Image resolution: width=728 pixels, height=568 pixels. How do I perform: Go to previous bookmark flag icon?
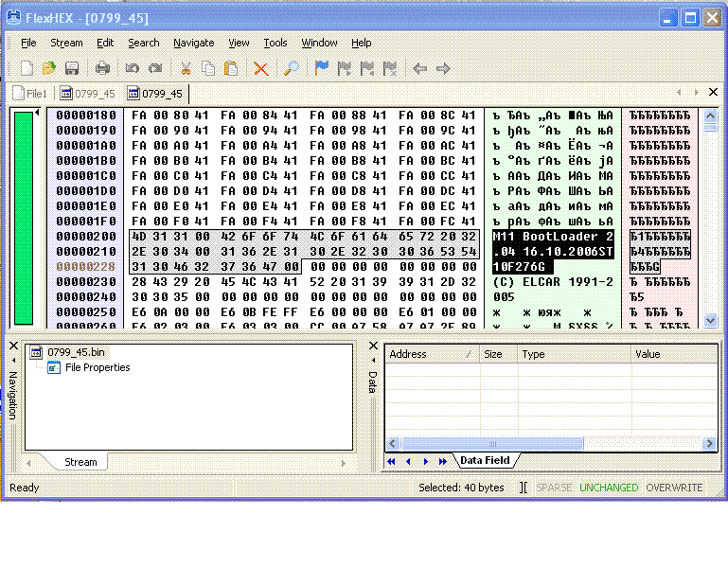point(367,69)
